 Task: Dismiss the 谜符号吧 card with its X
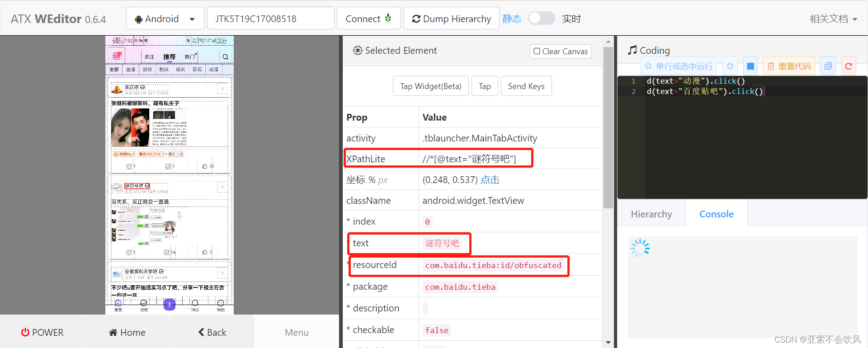coord(222,187)
